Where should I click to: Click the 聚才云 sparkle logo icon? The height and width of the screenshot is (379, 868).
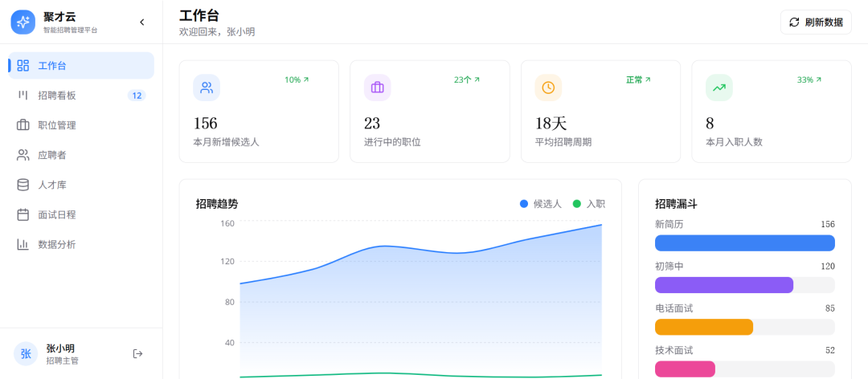pyautogui.click(x=23, y=22)
